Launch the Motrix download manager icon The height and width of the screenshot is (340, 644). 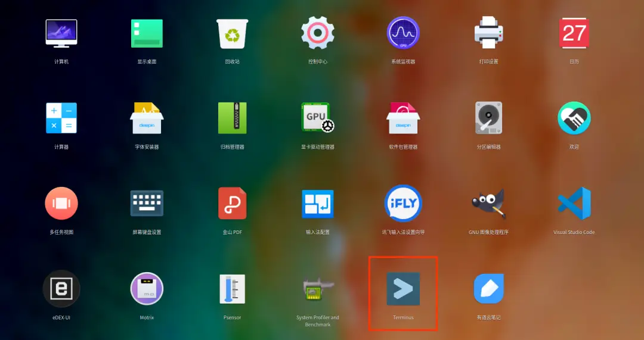click(x=147, y=289)
